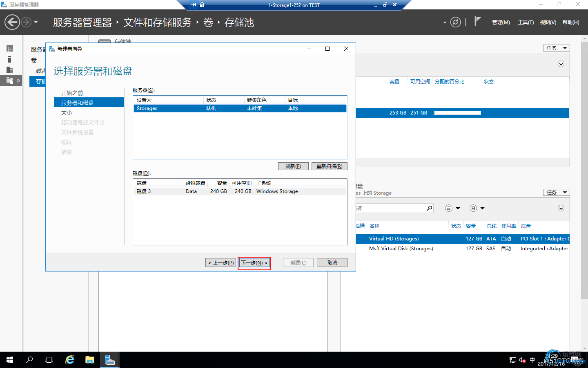Image resolution: width=588 pixels, height=368 pixels.
Task: Click the magnifier icon in the filter box
Action: tap(430, 208)
